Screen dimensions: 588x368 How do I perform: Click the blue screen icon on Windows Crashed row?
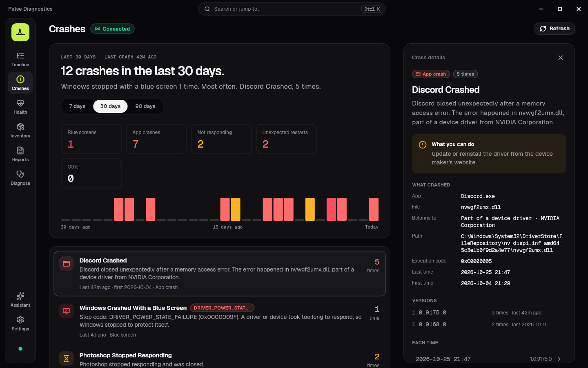point(66,311)
